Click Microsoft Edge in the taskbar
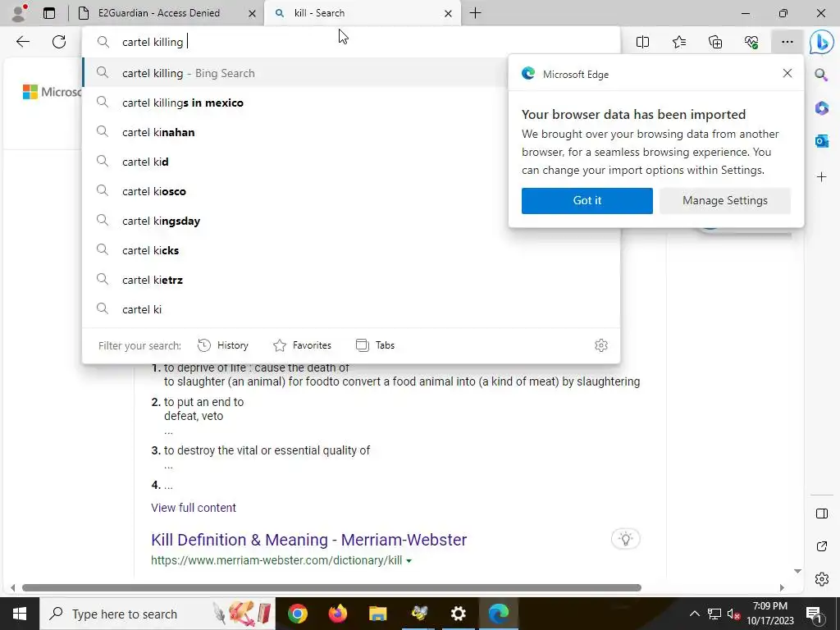The height and width of the screenshot is (630, 840). point(498,614)
